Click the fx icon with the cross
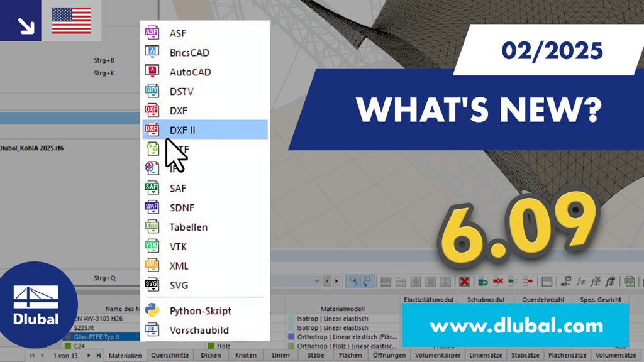Screen dimensions: 644x362 pos(596,281)
